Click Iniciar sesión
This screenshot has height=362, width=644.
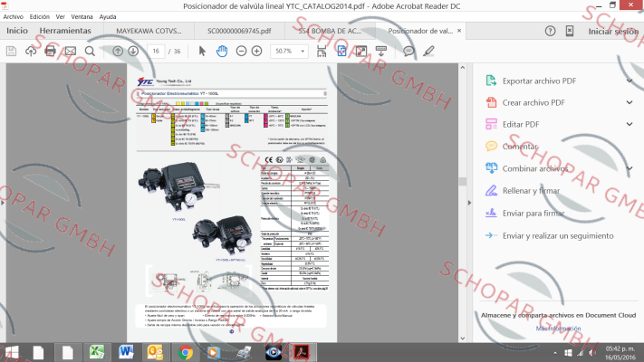(x=613, y=32)
